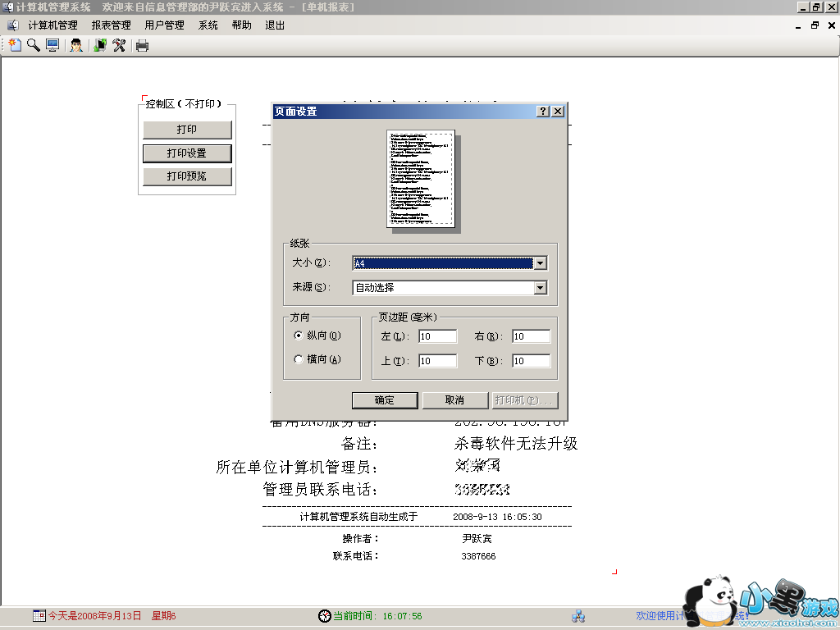Open the 用户管理 menu
Viewport: 840px width, 630px height.
tap(164, 25)
